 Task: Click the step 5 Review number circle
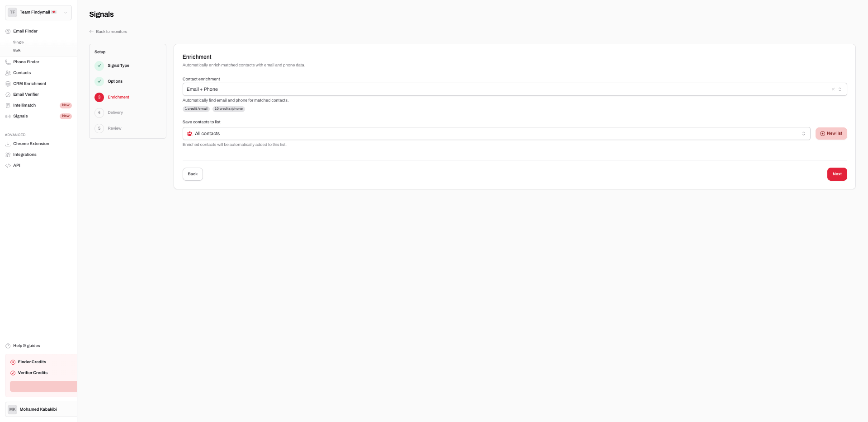pos(99,128)
